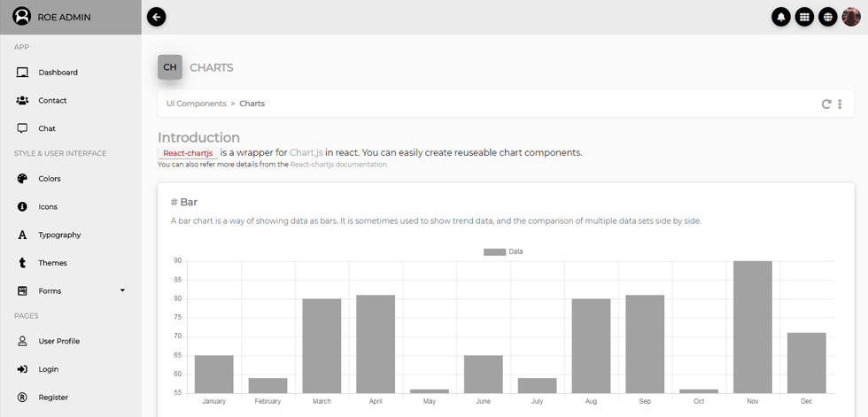Click the small May bar
Viewport: 868px width, 417px height.
point(430,391)
